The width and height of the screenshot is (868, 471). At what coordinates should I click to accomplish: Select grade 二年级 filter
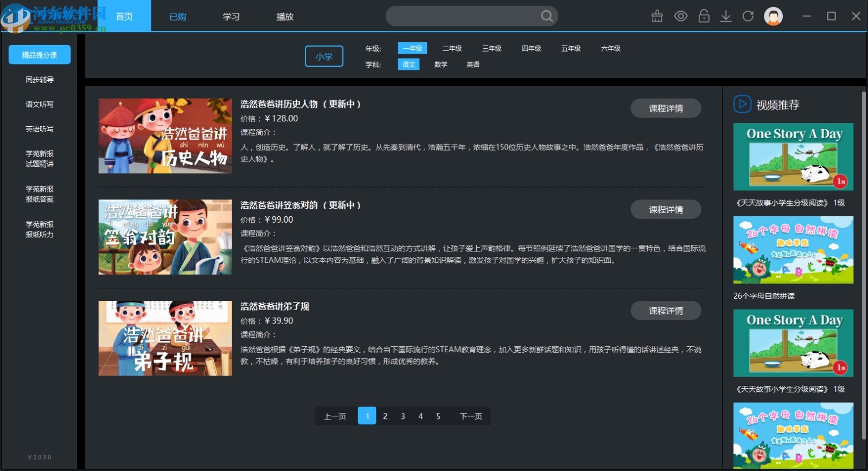[452, 48]
